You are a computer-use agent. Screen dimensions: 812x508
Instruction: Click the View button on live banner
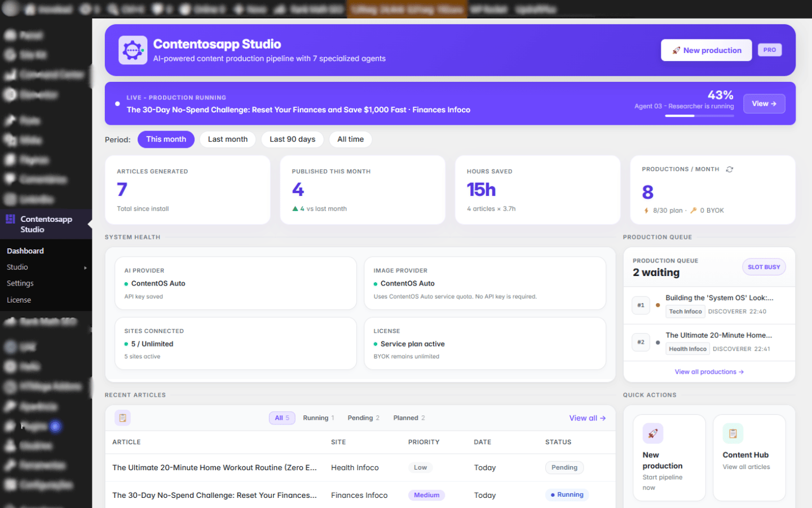click(764, 104)
